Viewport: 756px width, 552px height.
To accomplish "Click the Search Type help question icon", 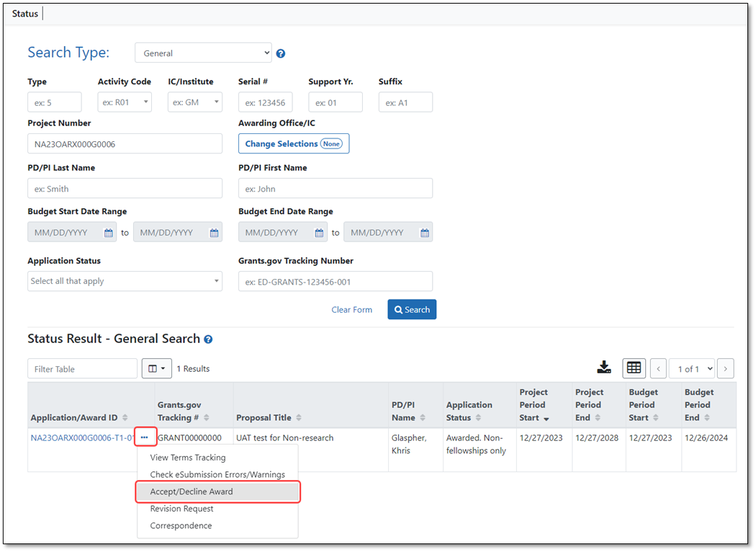I will 281,53.
